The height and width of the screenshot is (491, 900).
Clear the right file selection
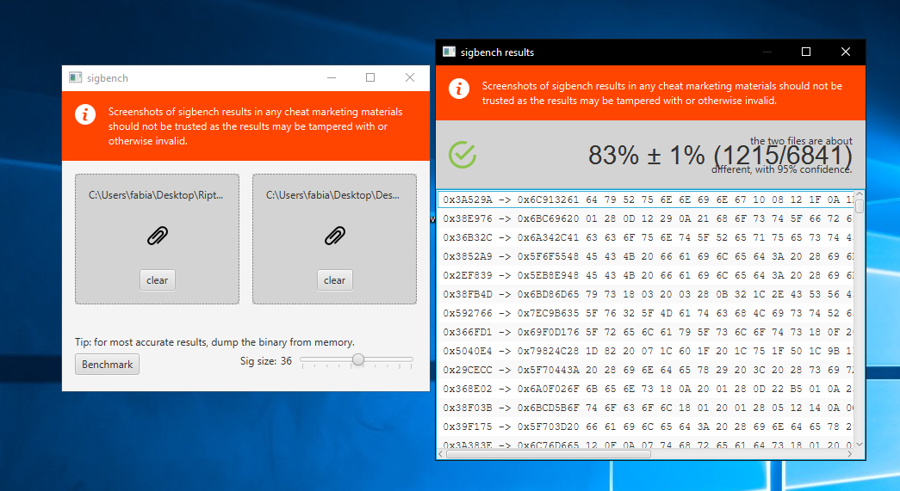point(334,280)
